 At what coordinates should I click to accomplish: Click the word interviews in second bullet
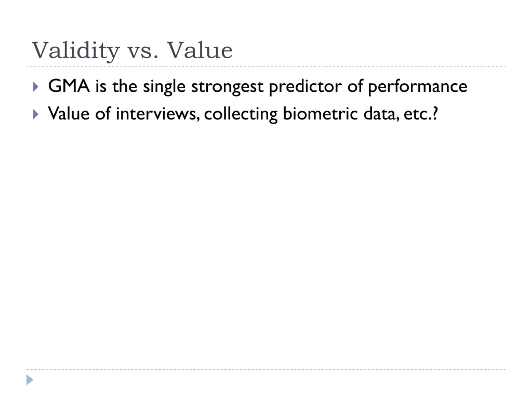(x=158, y=113)
